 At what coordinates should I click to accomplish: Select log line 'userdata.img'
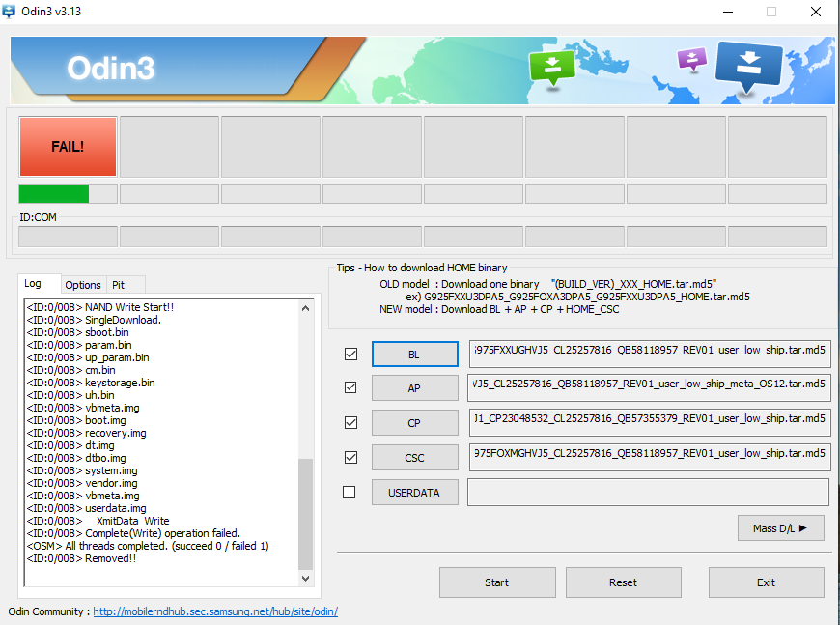(86, 508)
